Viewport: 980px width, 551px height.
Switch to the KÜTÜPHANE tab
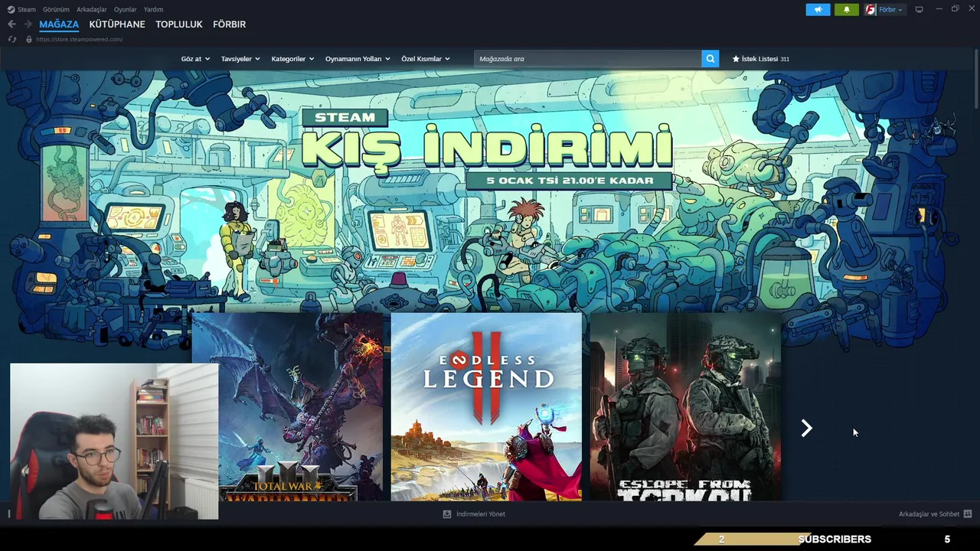(117, 24)
